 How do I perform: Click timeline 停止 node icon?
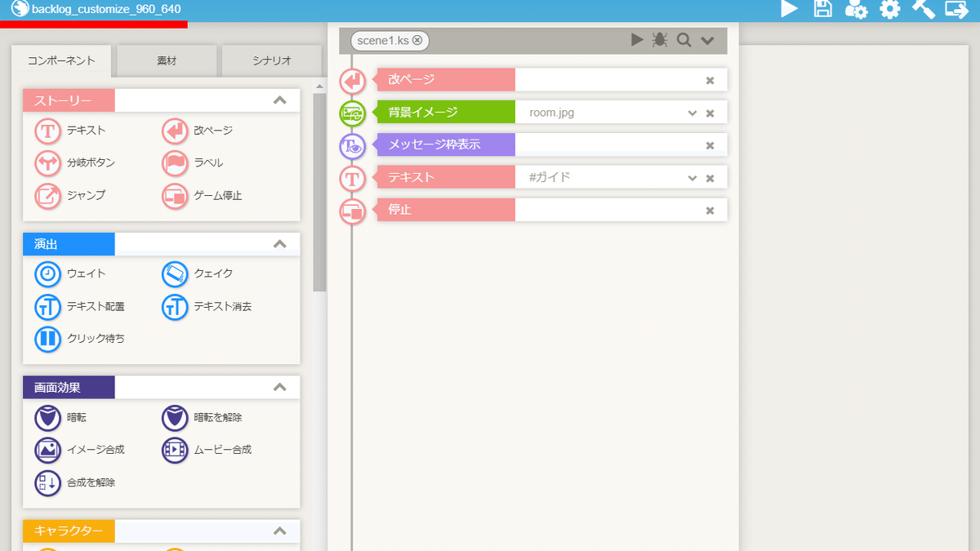353,210
